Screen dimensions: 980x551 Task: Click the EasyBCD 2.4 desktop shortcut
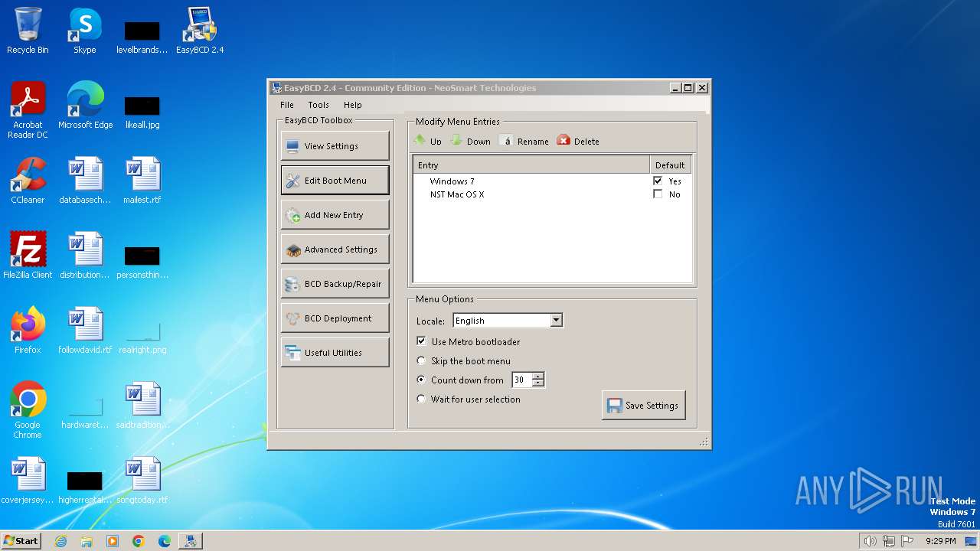point(200,31)
